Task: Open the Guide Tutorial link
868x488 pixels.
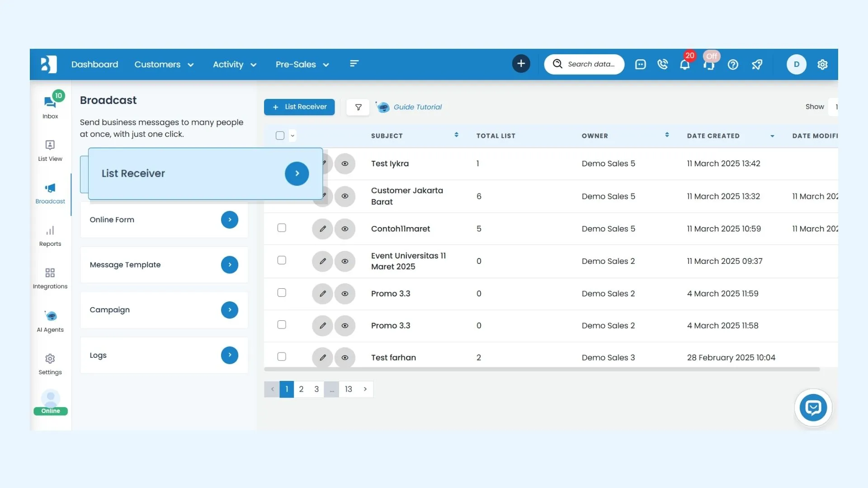Action: (x=417, y=107)
